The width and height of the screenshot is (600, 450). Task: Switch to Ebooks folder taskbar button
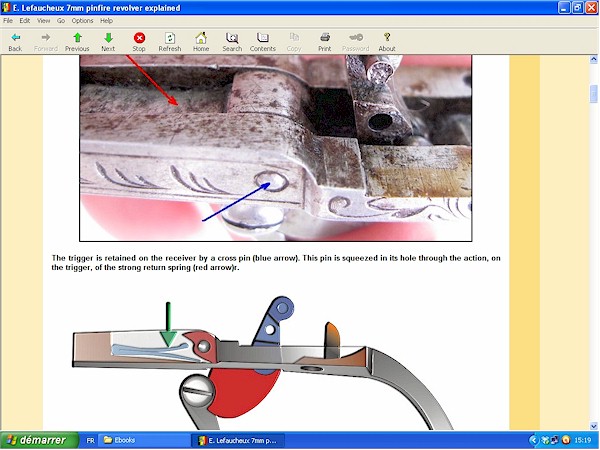coord(144,440)
